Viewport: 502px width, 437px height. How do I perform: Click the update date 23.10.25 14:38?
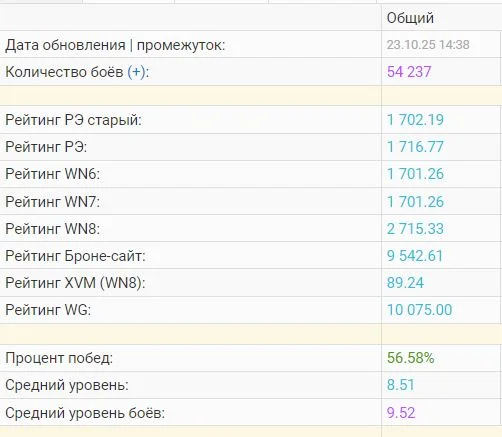pos(428,45)
